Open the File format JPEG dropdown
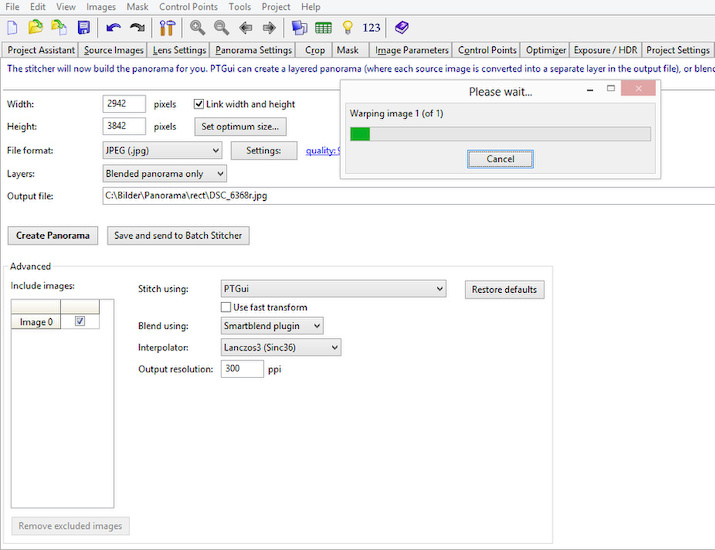Image resolution: width=715 pixels, height=550 pixels. coord(162,151)
